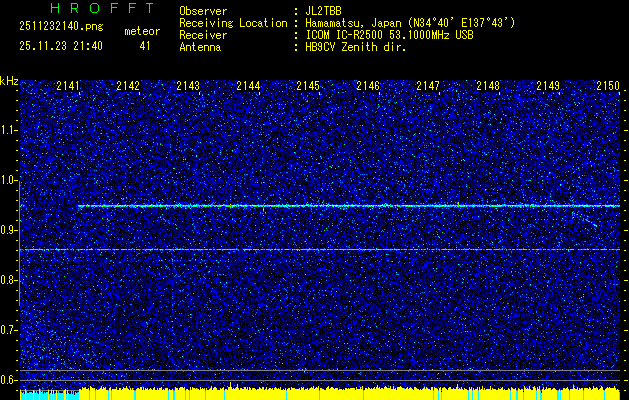Click the 0.9 frequency axis label

click(9, 230)
